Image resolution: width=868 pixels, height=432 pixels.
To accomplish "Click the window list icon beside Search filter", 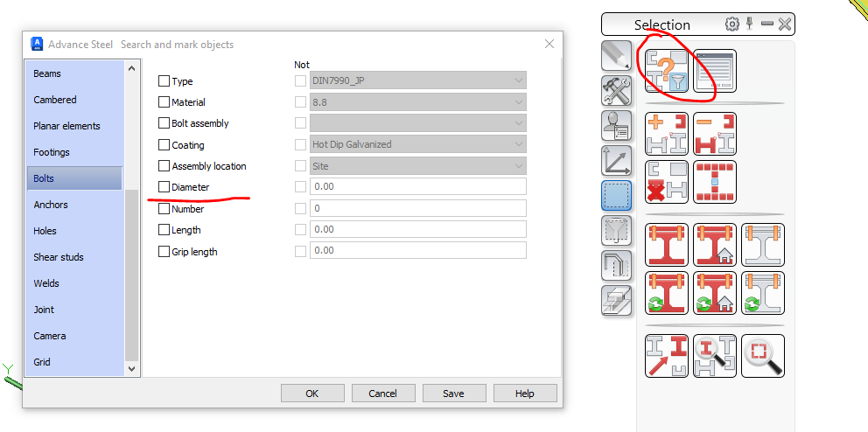I will point(715,71).
